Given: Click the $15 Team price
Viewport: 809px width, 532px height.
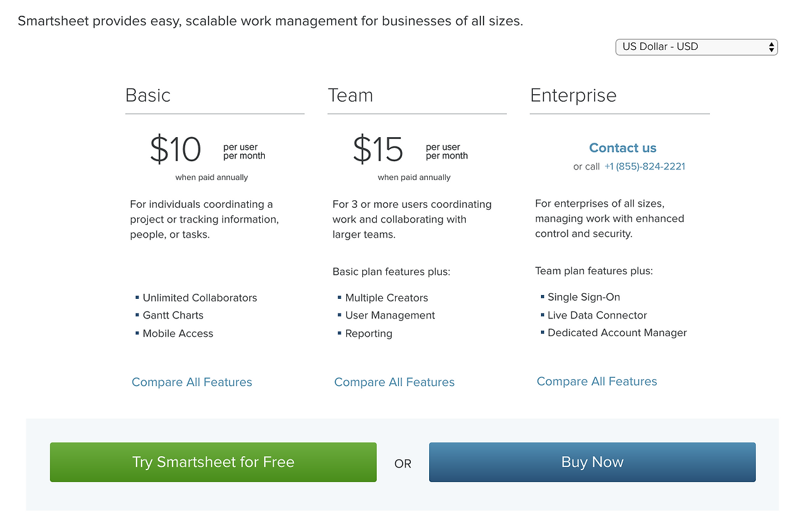Looking at the screenshot, I should [x=377, y=150].
